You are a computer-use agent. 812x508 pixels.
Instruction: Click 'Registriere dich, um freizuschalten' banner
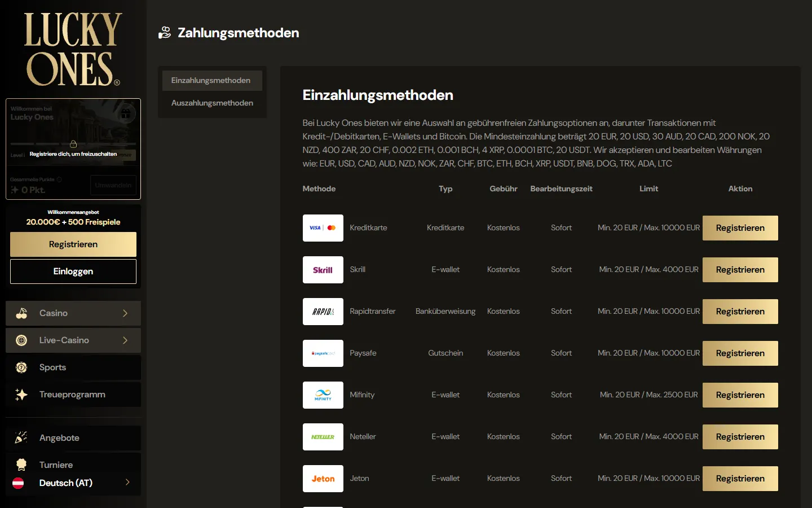coord(73,154)
